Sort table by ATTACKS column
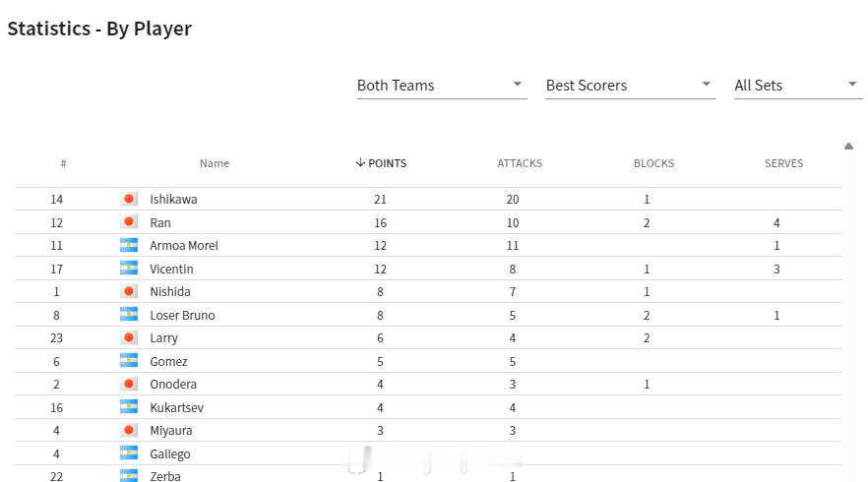868x482 pixels. pos(520,163)
